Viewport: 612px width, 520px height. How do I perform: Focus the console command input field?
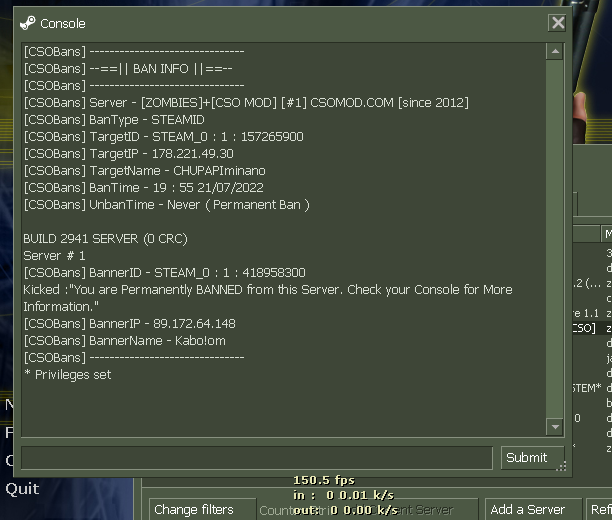click(x=257, y=458)
